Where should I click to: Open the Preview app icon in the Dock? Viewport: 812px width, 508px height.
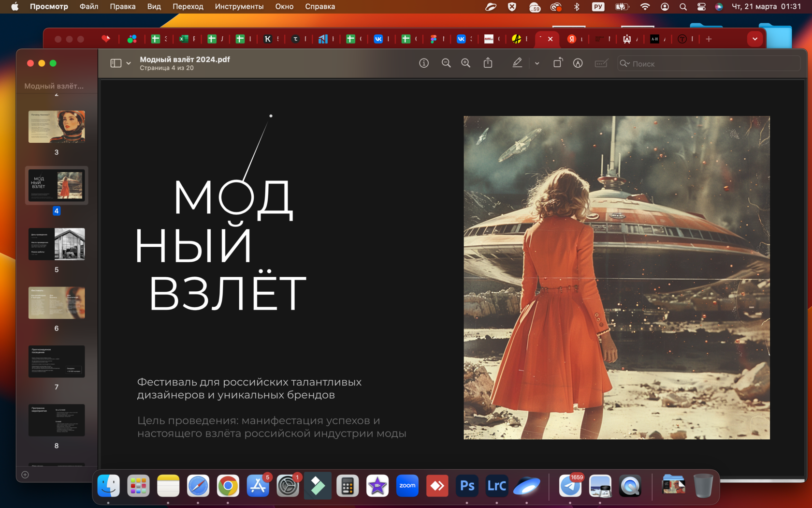point(600,486)
